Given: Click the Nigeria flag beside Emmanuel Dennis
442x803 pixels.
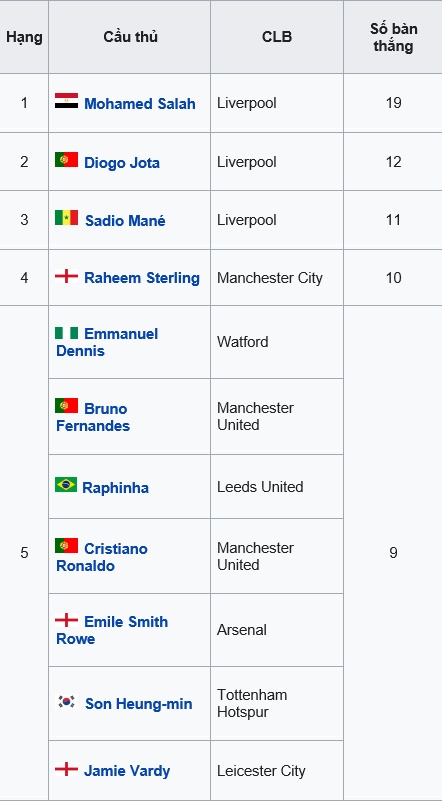Looking at the screenshot, I should coord(67,333).
